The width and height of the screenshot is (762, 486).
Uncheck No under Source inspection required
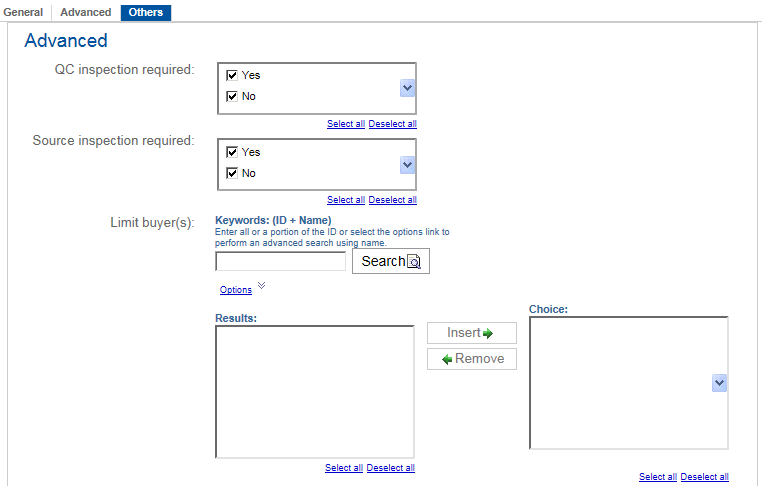pyautogui.click(x=232, y=174)
